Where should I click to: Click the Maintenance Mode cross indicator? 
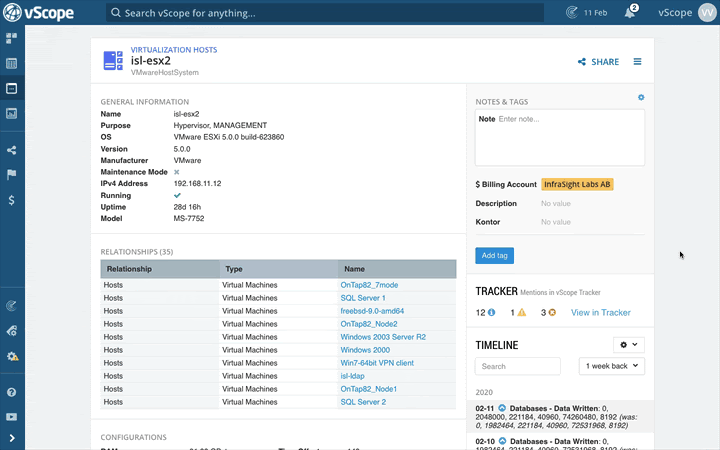(x=176, y=172)
